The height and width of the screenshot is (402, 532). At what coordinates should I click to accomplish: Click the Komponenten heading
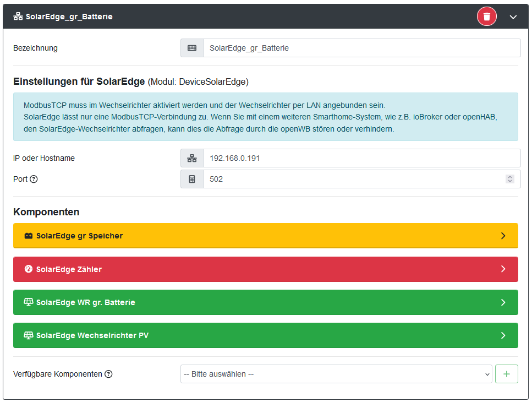(46, 212)
